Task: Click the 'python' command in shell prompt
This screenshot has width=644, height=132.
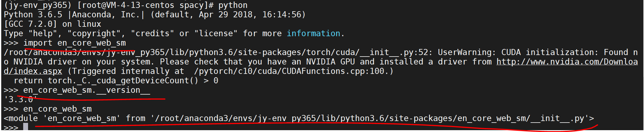Action: tap(233, 5)
